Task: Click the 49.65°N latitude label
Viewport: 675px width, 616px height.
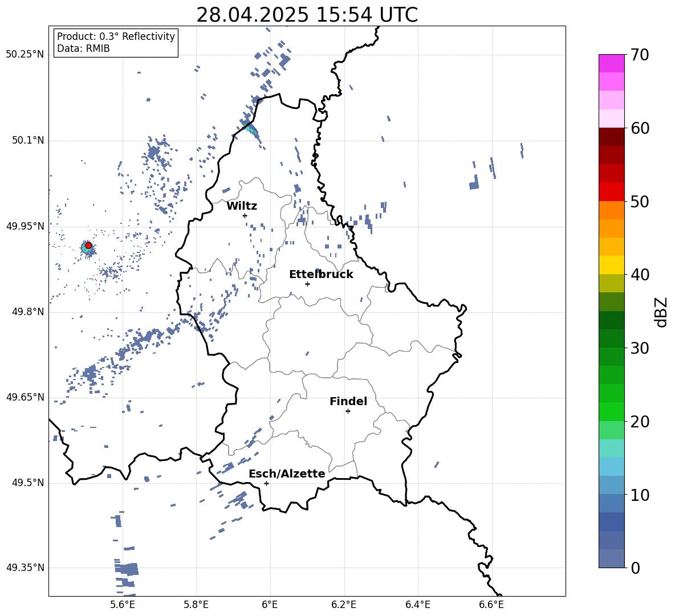Action: click(x=25, y=397)
